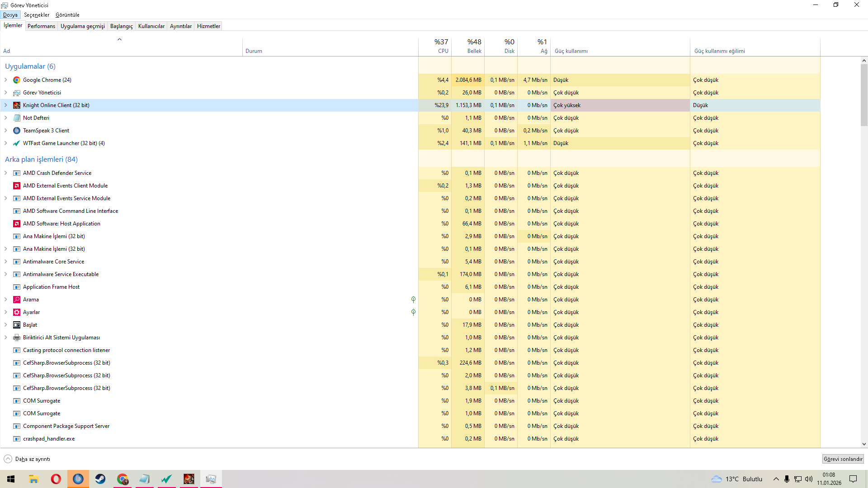
Task: Select the crashpad_handler.exe process row
Action: click(410, 439)
